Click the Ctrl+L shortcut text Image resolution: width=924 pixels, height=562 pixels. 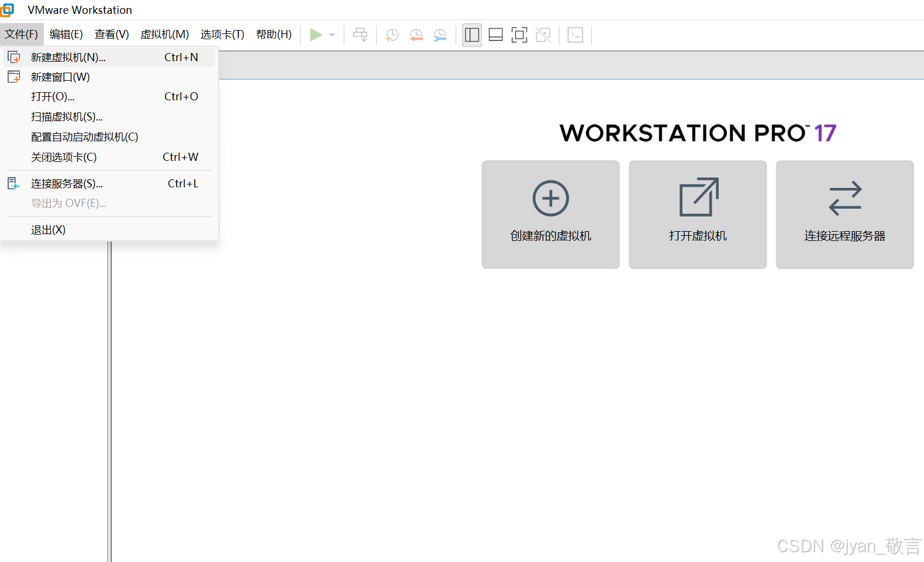pyautogui.click(x=183, y=183)
